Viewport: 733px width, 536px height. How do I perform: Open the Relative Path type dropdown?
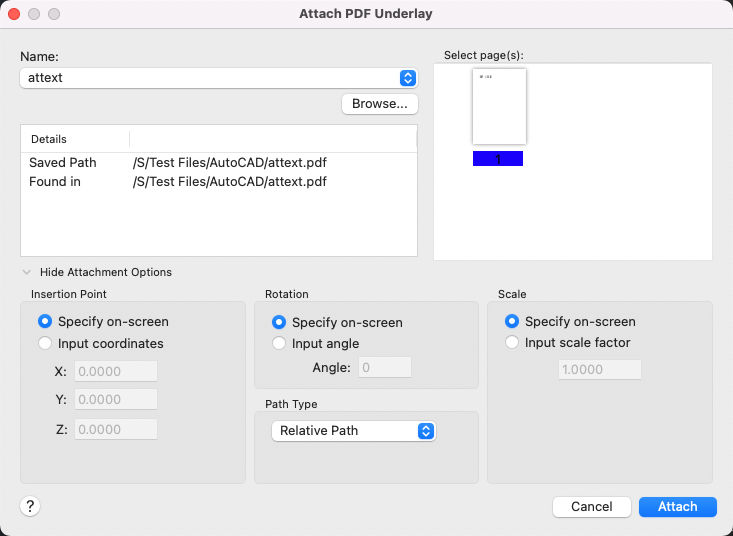click(x=354, y=430)
